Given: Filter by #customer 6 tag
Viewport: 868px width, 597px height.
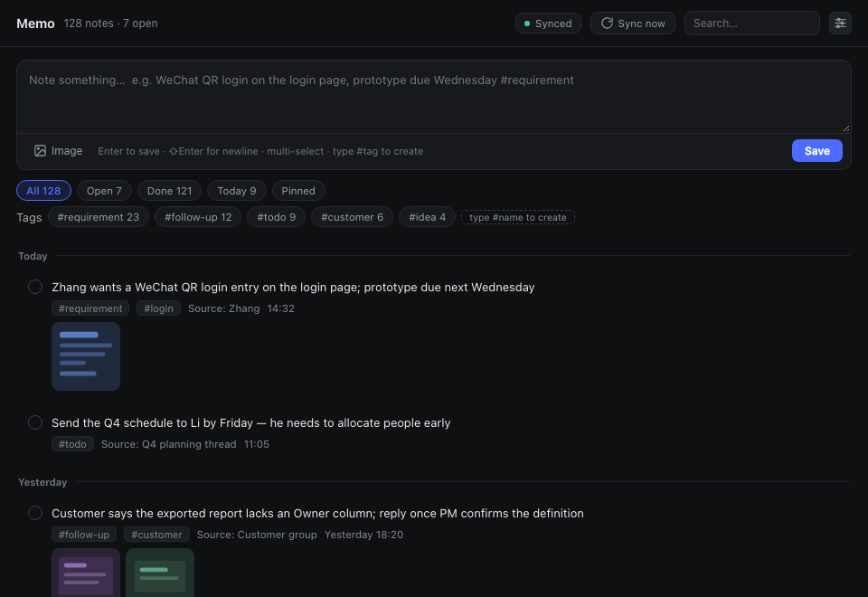Looking at the screenshot, I should pyautogui.click(x=352, y=217).
